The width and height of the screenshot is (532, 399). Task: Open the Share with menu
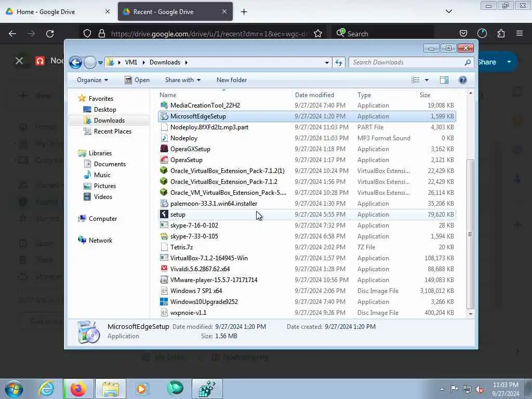point(182,80)
